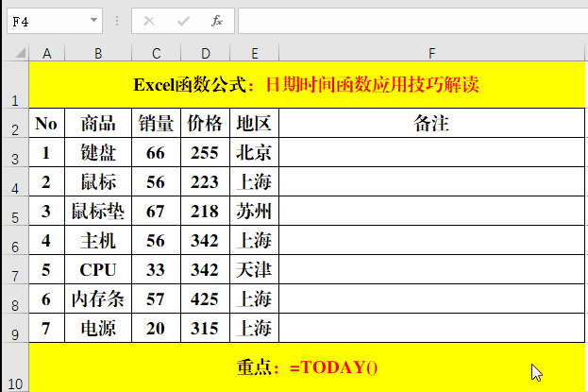Click the sales cell '33'
This screenshot has width=588, height=392.
(157, 269)
